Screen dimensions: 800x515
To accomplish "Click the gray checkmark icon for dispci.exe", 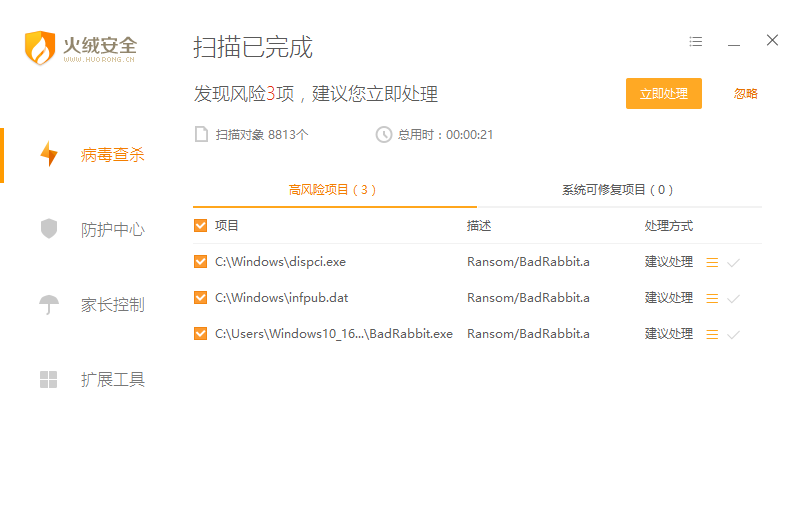I will tap(733, 263).
